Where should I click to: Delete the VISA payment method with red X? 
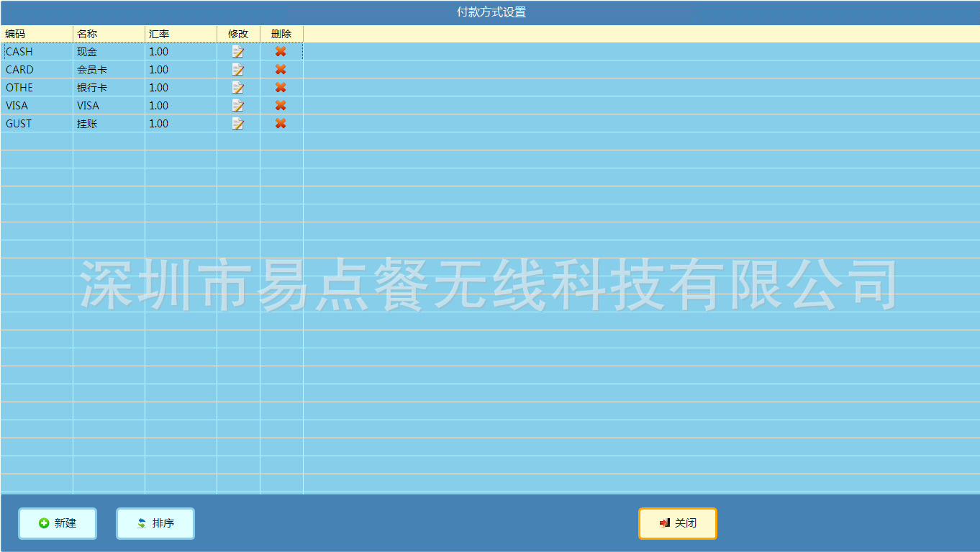coord(281,106)
